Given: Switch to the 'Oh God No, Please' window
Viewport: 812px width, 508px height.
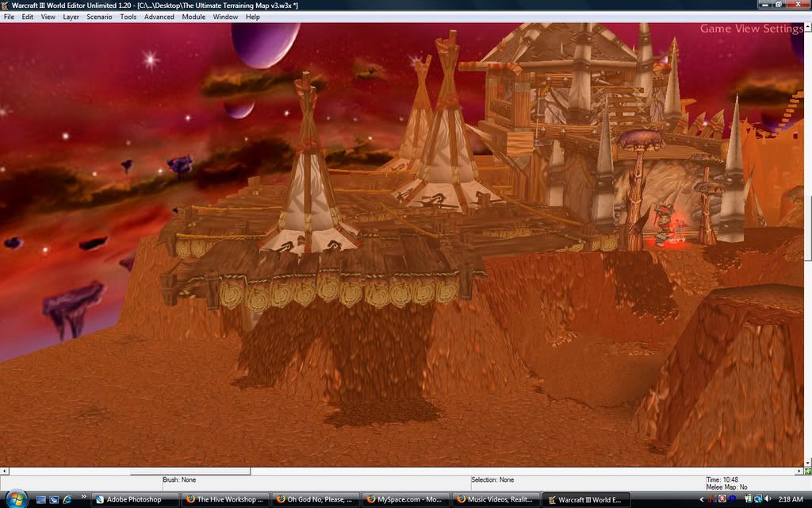Looking at the screenshot, I should pos(316,500).
